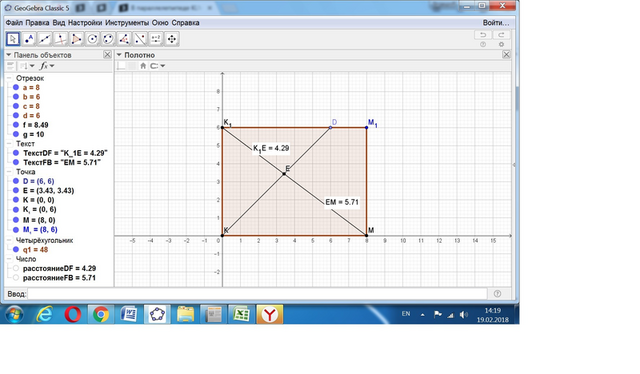Viewport: 640px width, 374px height.
Task: Open the Инструменты menu
Action: point(127,23)
